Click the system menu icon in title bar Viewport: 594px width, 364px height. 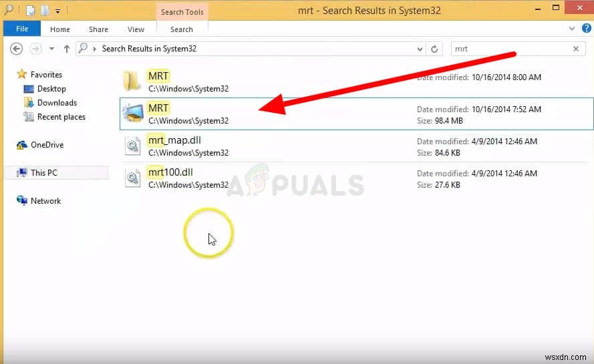click(8, 10)
